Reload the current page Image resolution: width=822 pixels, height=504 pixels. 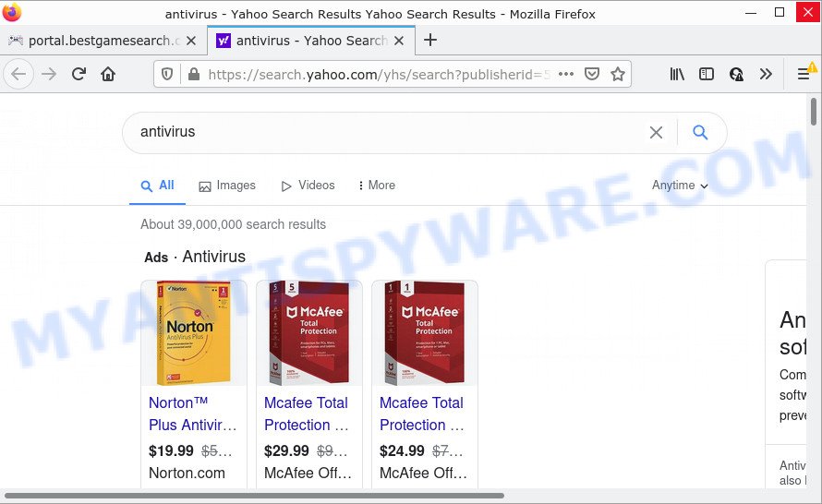[x=79, y=75]
